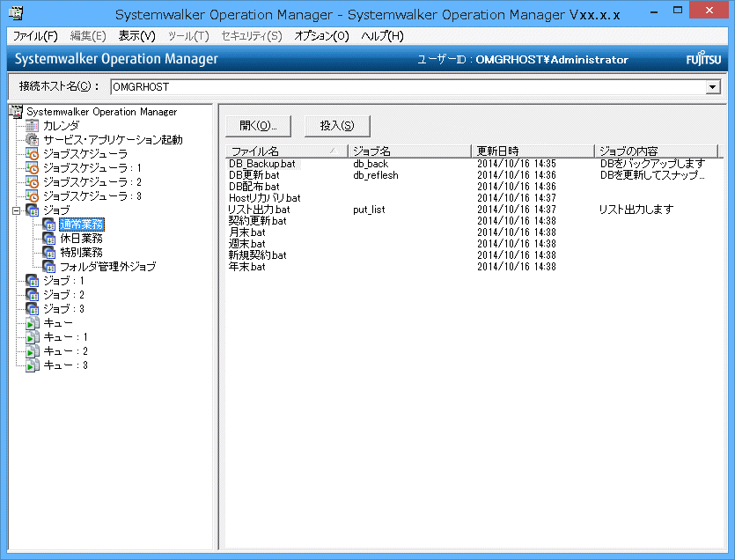The width and height of the screenshot is (735, 560).
Task: Click job name db_reflesh
Action: point(376,175)
